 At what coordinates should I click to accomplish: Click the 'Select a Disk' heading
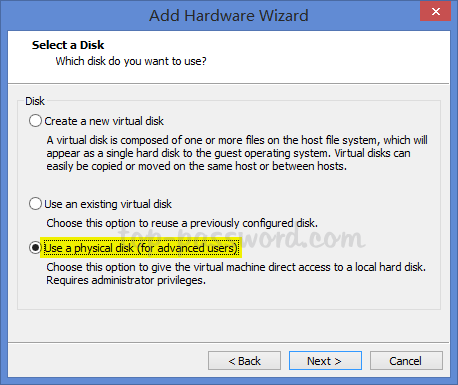[68, 45]
